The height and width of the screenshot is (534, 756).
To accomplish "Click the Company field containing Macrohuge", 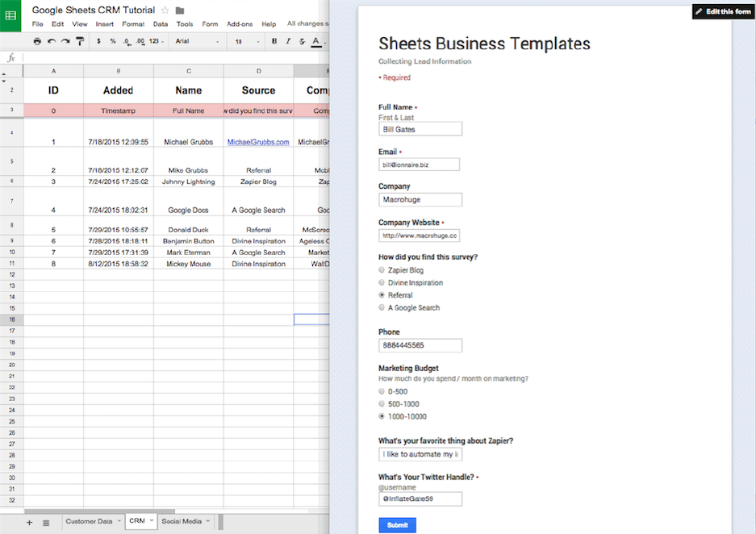I will tap(420, 199).
